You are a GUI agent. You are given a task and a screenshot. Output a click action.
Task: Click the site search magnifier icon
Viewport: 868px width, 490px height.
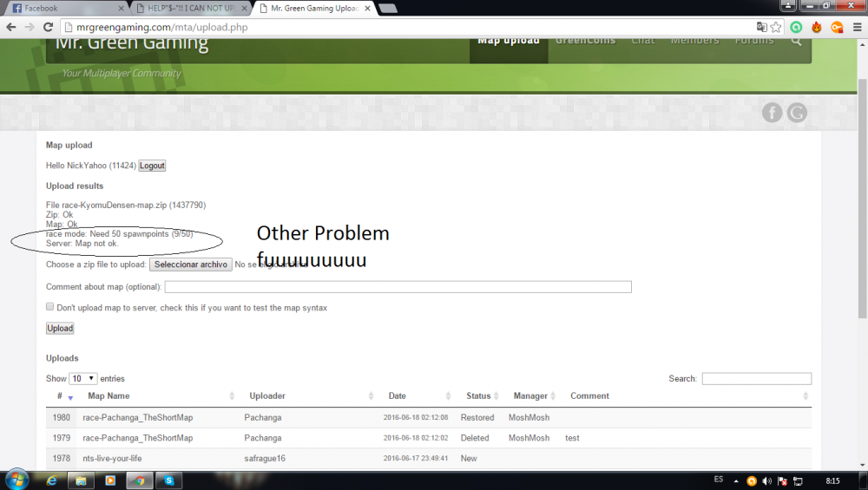pyautogui.click(x=796, y=40)
